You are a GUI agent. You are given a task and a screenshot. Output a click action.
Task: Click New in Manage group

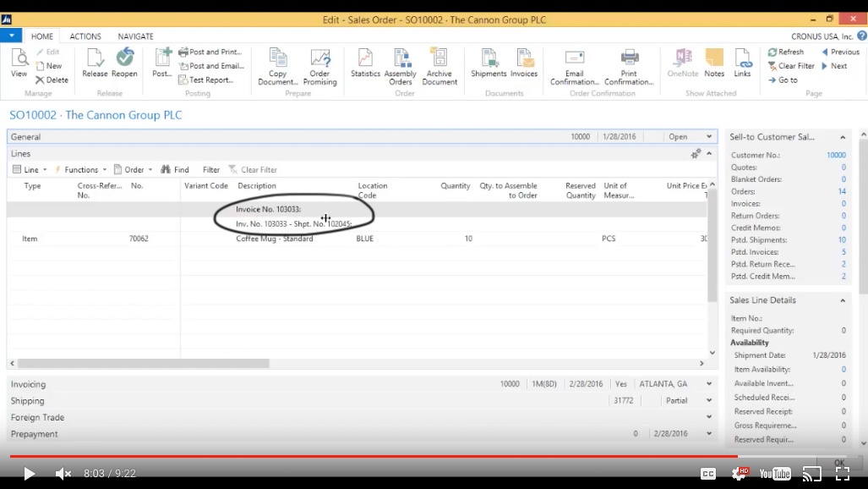(x=49, y=66)
